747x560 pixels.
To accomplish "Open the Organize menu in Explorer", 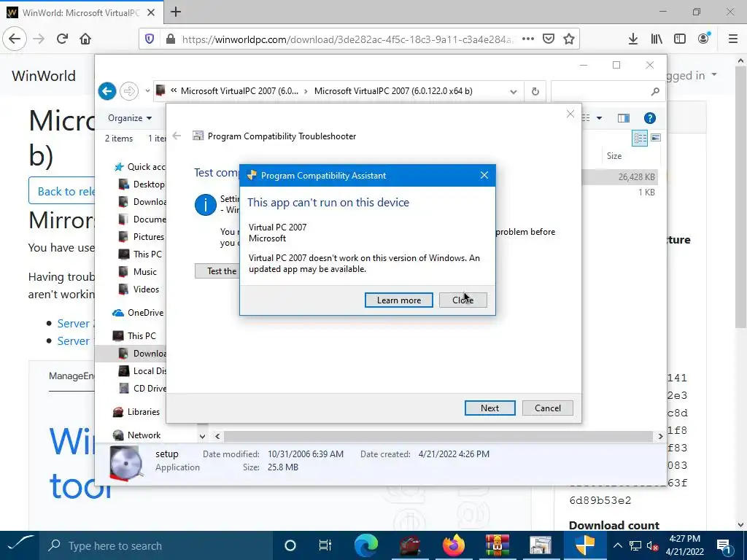I will [x=130, y=118].
